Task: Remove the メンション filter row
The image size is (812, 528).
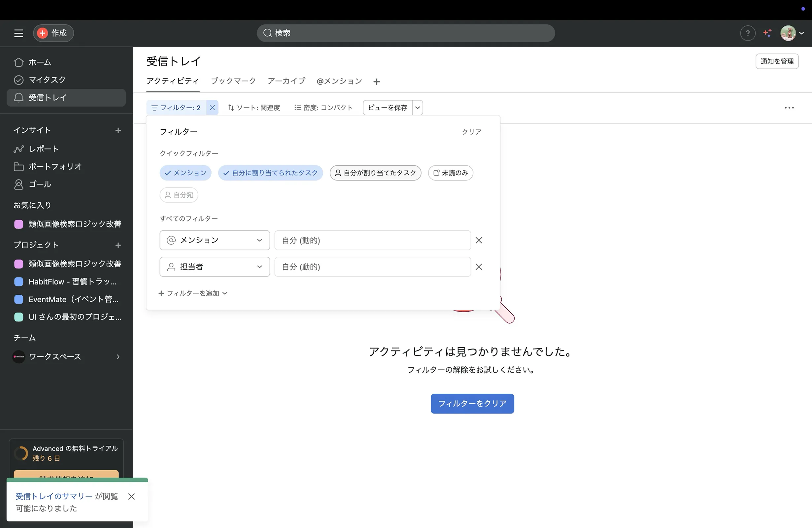Action: [479, 241]
